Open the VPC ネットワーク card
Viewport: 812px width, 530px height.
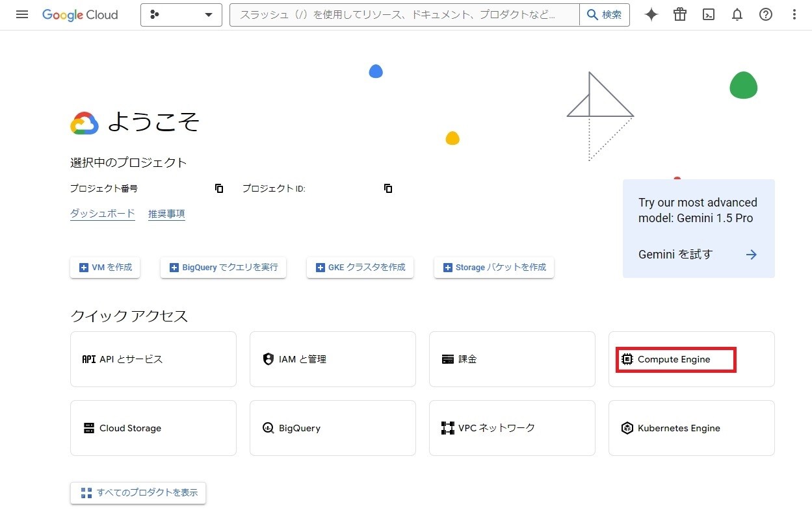(x=512, y=428)
